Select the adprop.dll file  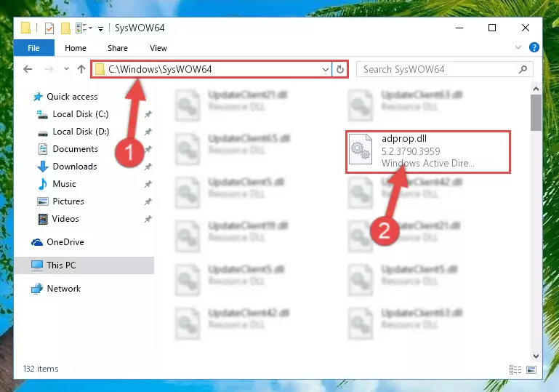428,152
